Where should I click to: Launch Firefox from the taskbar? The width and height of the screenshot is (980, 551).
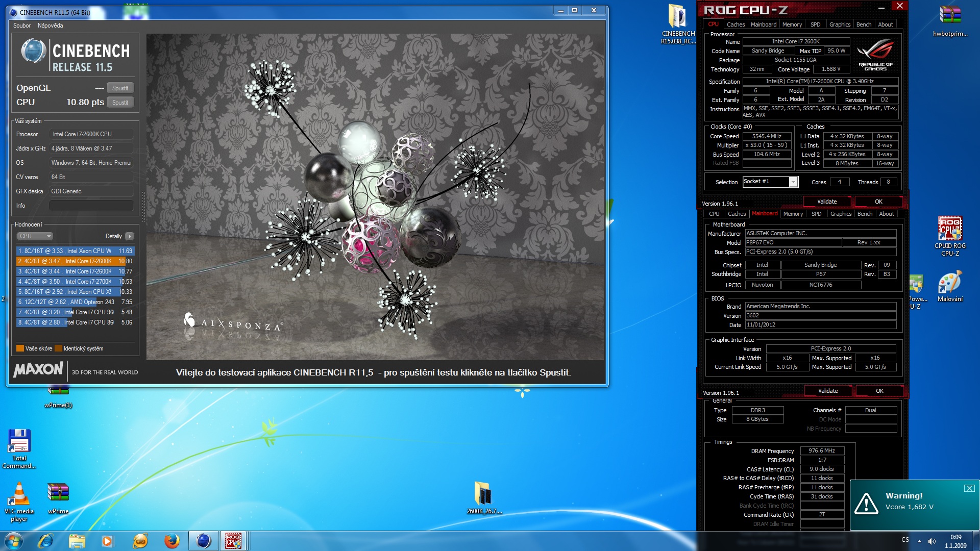(171, 541)
